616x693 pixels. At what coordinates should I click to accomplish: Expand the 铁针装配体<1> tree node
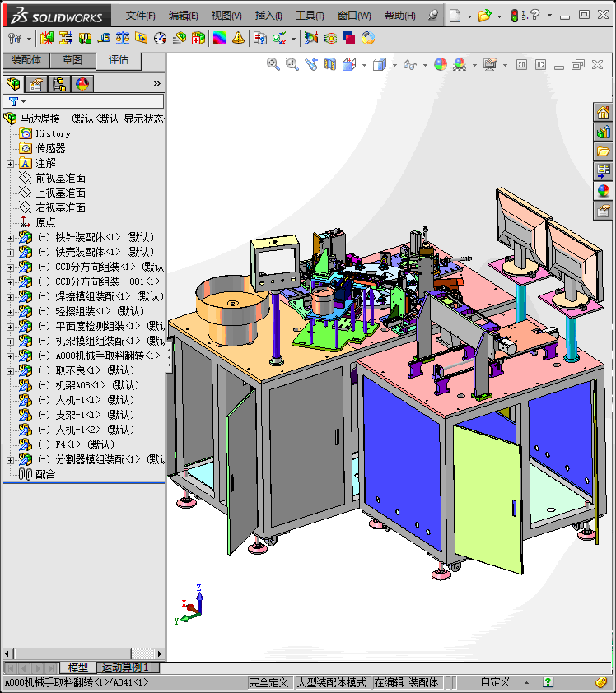point(10,238)
